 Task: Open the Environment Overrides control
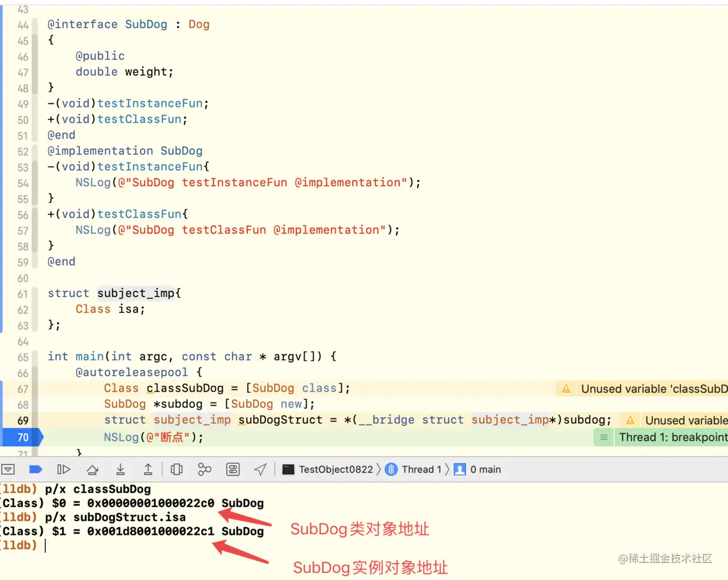(233, 469)
